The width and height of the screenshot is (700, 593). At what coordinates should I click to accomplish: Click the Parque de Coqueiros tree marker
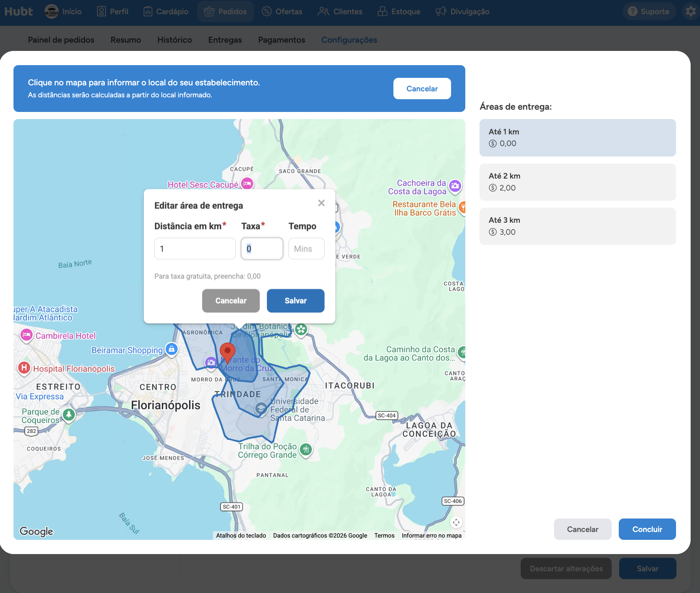point(69,415)
